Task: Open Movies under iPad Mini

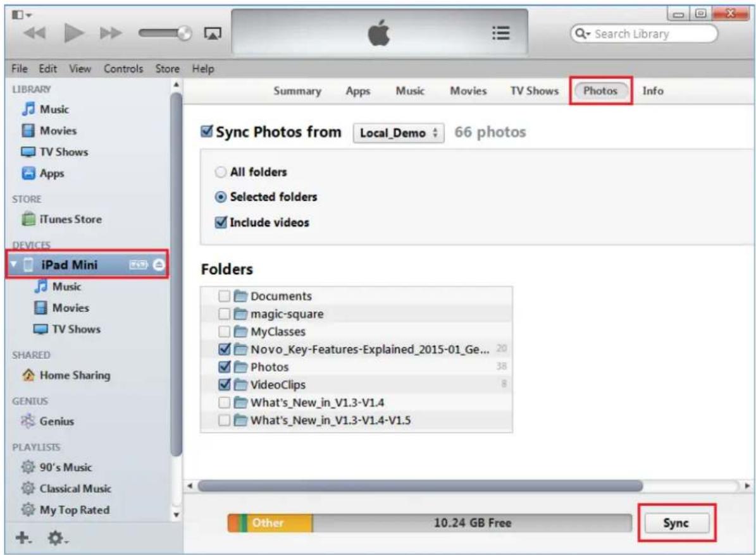Action: 61,308
